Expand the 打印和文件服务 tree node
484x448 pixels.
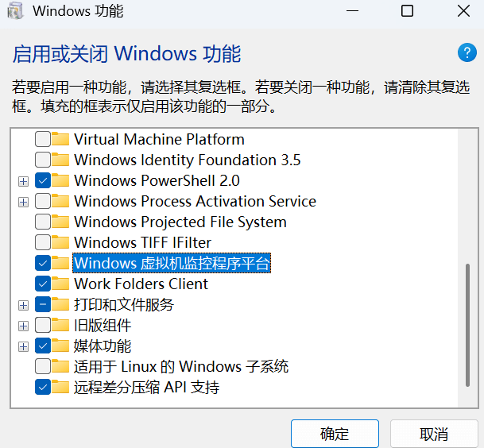(23, 305)
